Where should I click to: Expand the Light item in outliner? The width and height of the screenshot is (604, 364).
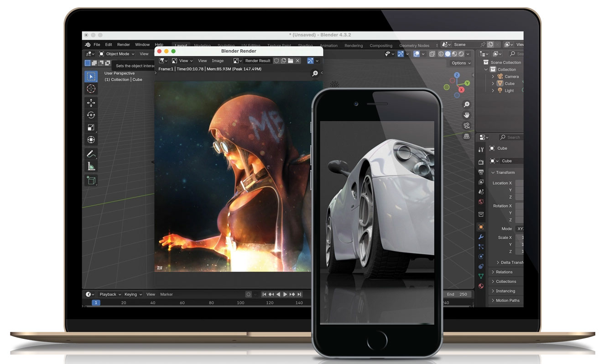493,90
